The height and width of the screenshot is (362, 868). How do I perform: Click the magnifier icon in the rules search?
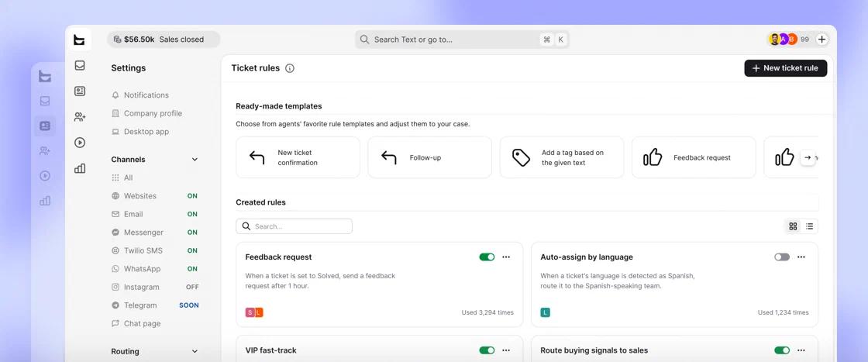pyautogui.click(x=246, y=226)
